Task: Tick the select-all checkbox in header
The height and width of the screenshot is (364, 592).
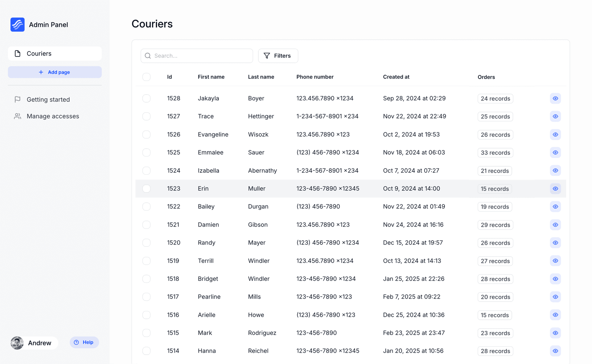Action: point(146,77)
